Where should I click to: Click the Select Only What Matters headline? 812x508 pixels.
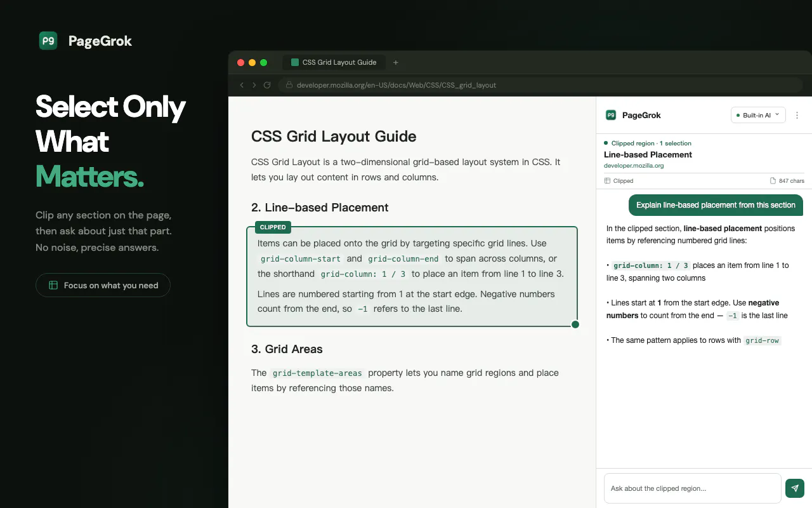[x=110, y=142]
